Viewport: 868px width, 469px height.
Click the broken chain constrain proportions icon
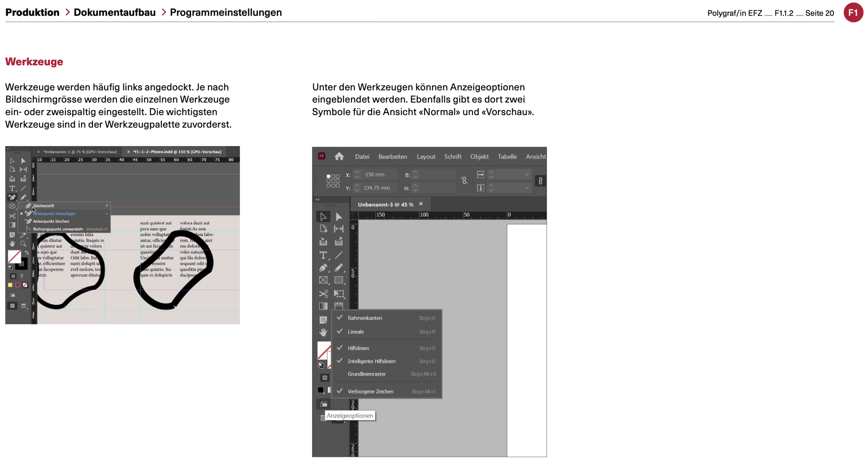pyautogui.click(x=464, y=181)
